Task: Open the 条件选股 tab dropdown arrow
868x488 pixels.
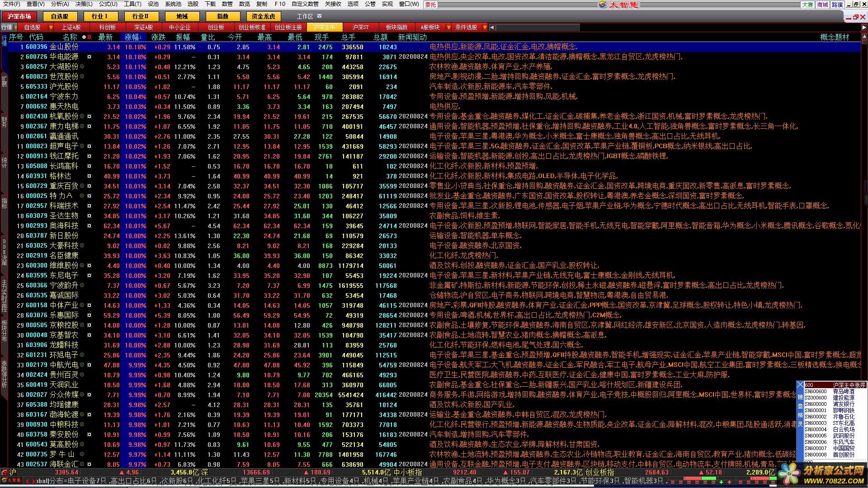Action: 485,27
